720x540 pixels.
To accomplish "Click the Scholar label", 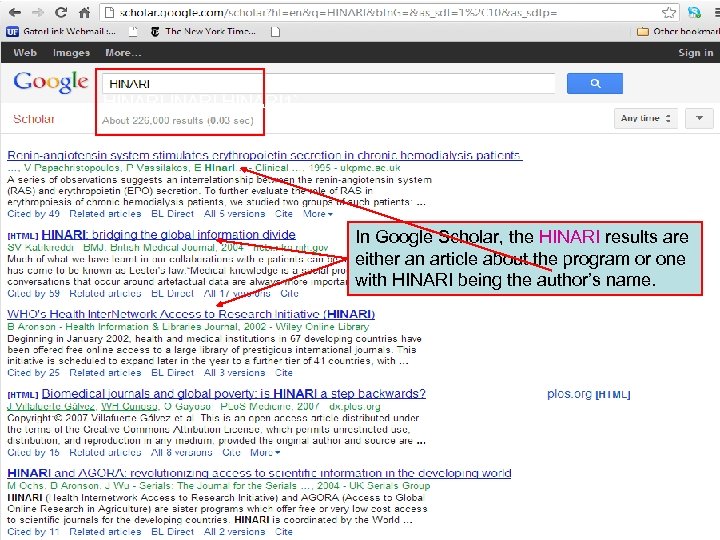I will click(34, 119).
